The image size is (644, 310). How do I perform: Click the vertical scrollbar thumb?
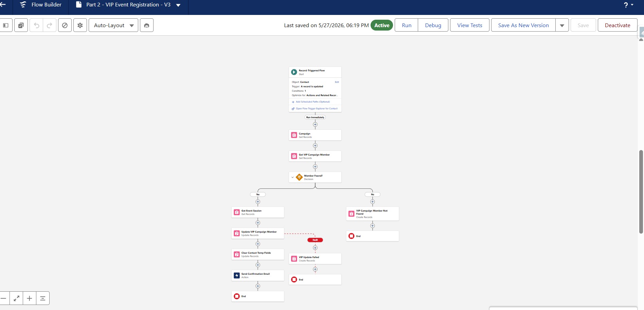[x=641, y=192]
